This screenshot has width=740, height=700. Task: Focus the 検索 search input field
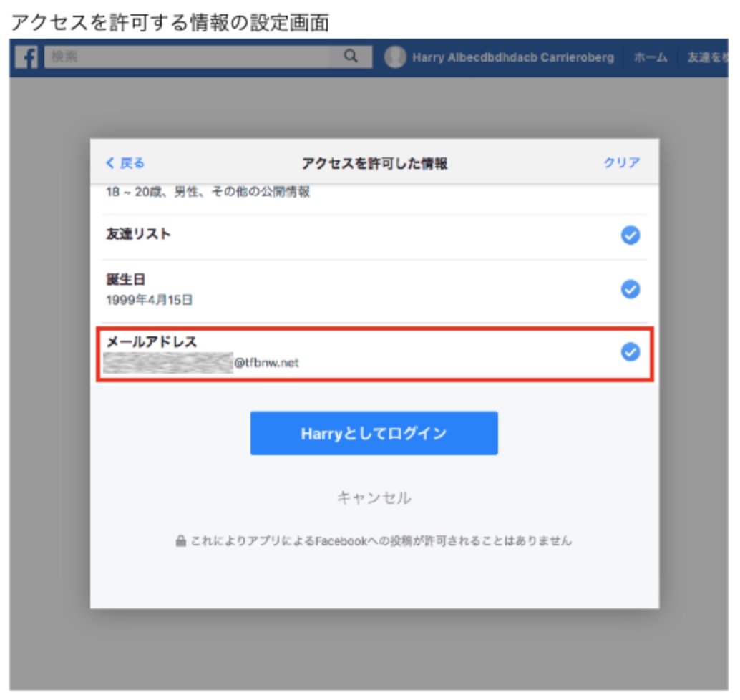click(x=186, y=57)
